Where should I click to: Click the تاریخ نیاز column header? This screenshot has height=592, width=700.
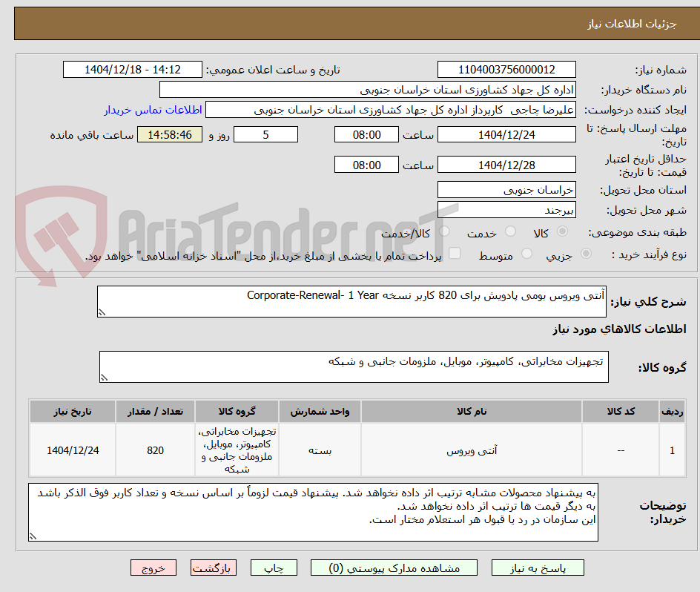coord(73,412)
